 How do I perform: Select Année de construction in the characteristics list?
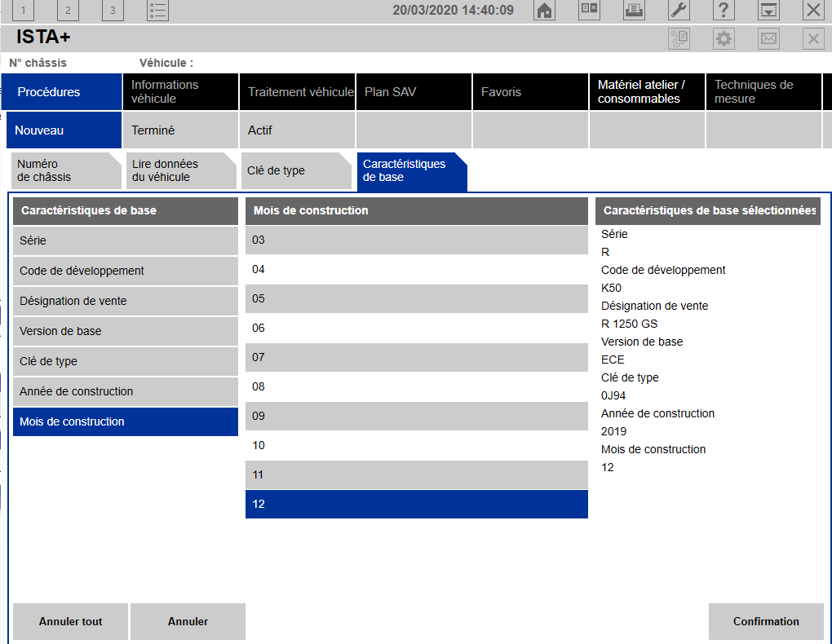(x=125, y=391)
